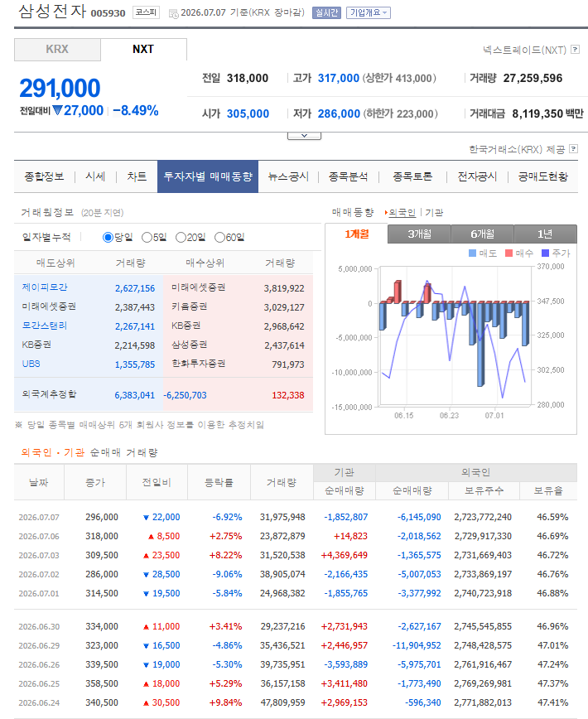This screenshot has height=719, width=588.
Task: Click the 실시간 button
Action: pyautogui.click(x=327, y=13)
